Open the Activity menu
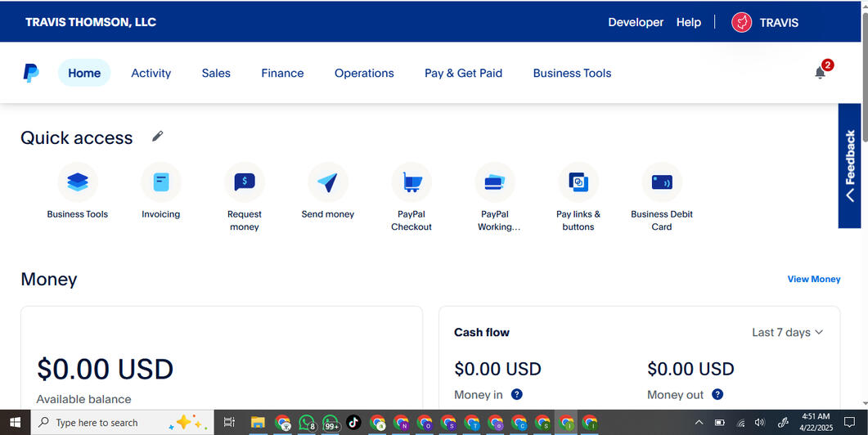This screenshot has height=435, width=868. click(151, 73)
